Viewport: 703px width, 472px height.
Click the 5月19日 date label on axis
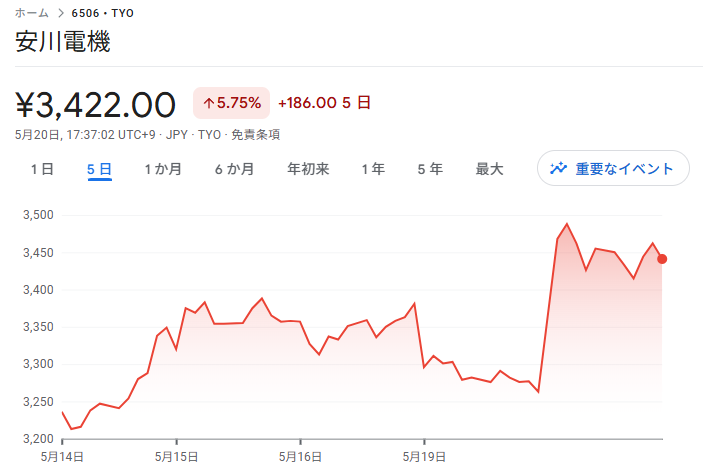pyautogui.click(x=425, y=456)
